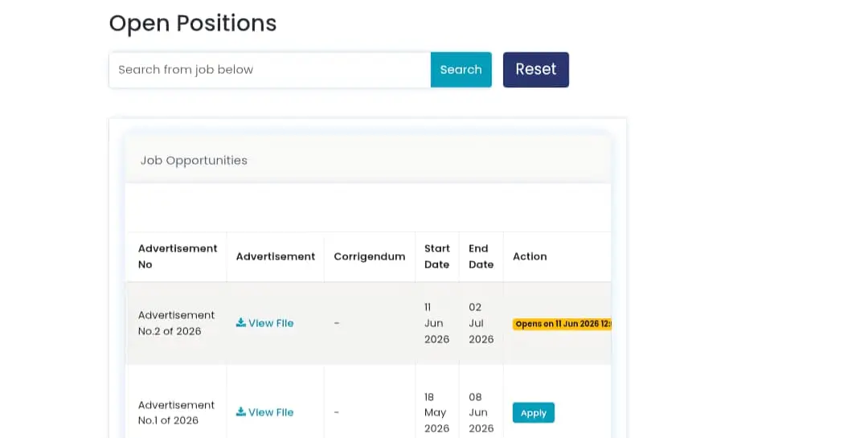Click the Action column header
This screenshot has height=438, width=868.
pyautogui.click(x=530, y=256)
